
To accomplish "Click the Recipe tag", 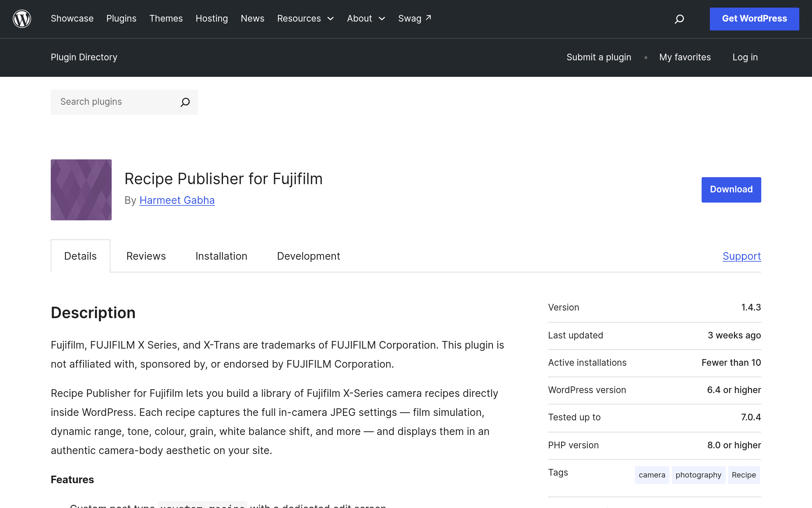I will tap(744, 475).
